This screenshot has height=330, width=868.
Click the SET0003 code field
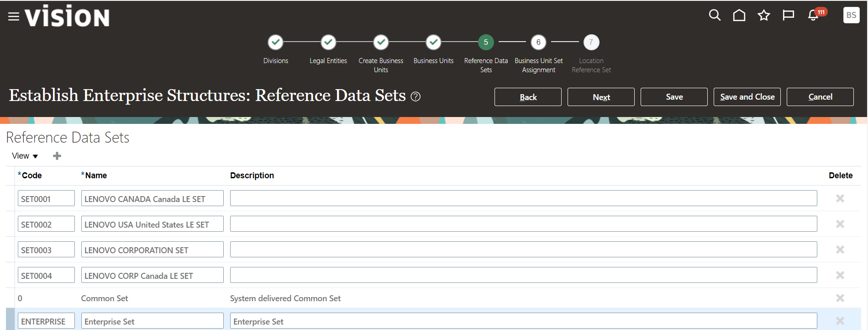coord(46,250)
